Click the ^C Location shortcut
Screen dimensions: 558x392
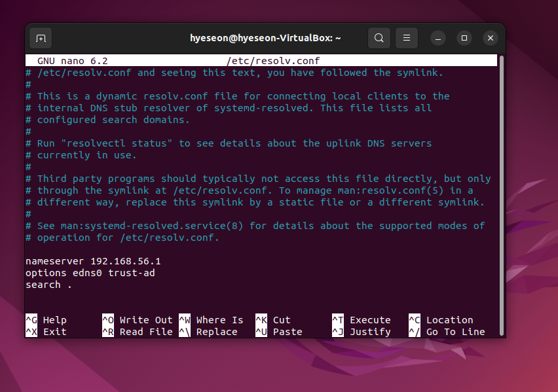point(441,320)
